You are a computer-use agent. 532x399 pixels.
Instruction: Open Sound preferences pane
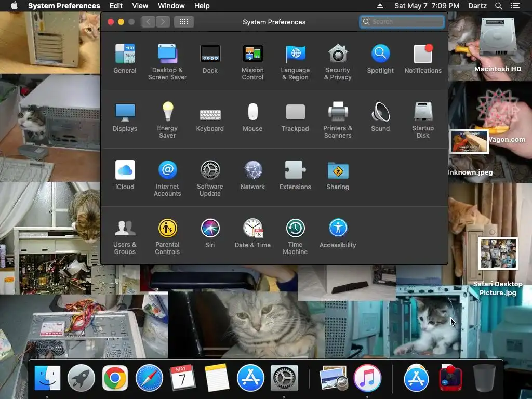[380, 117]
